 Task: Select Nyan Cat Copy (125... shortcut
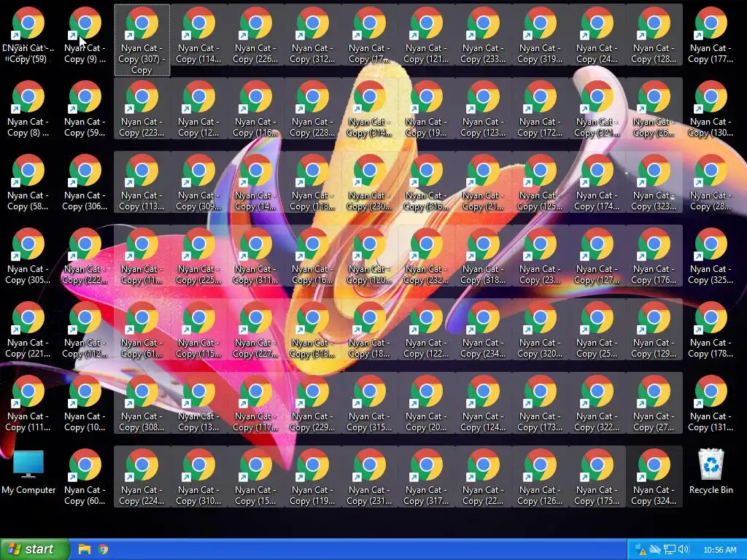point(540,182)
